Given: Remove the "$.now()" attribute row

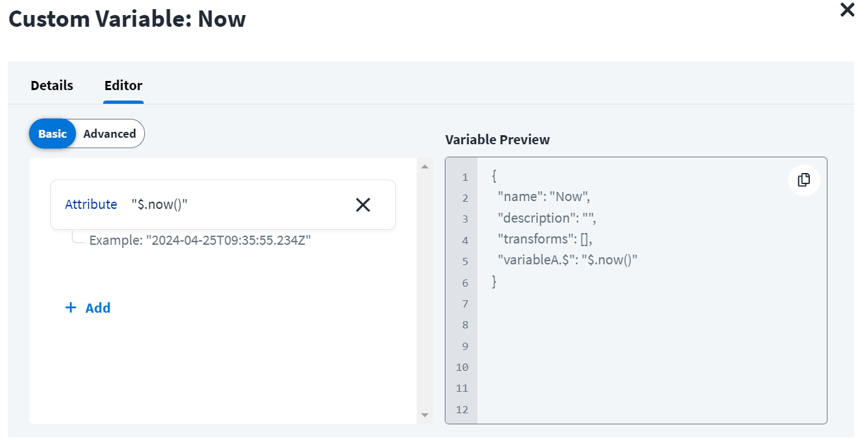Looking at the screenshot, I should 363,204.
